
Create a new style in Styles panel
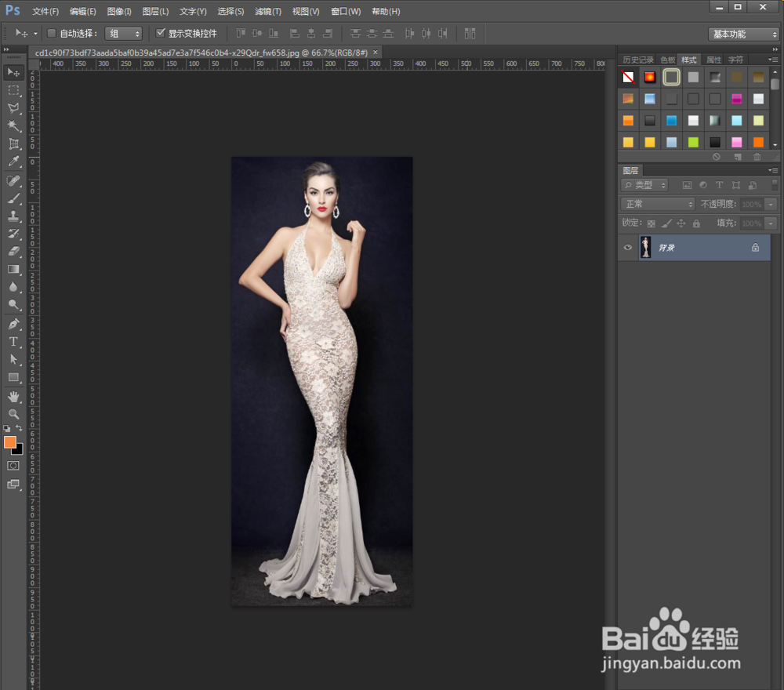coord(738,157)
